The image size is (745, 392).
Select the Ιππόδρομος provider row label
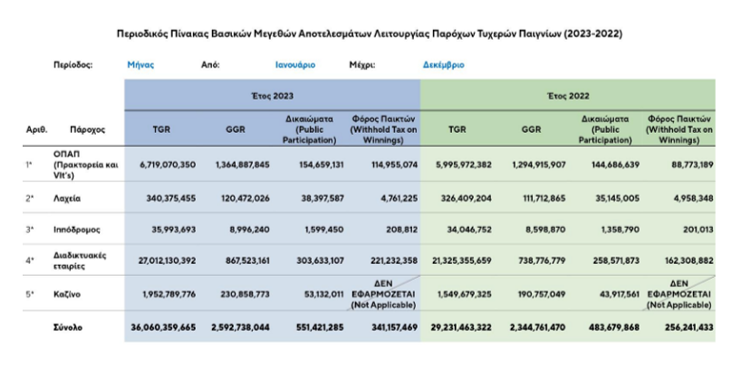pyautogui.click(x=76, y=229)
